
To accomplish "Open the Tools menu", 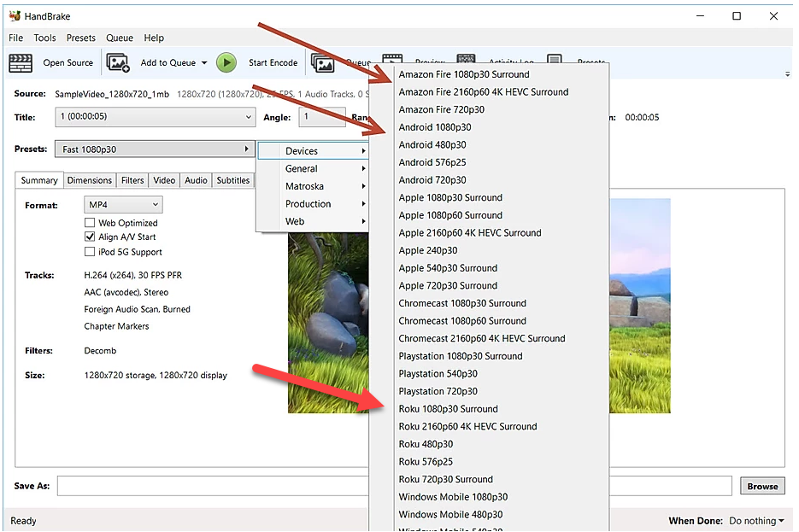I will pos(44,38).
